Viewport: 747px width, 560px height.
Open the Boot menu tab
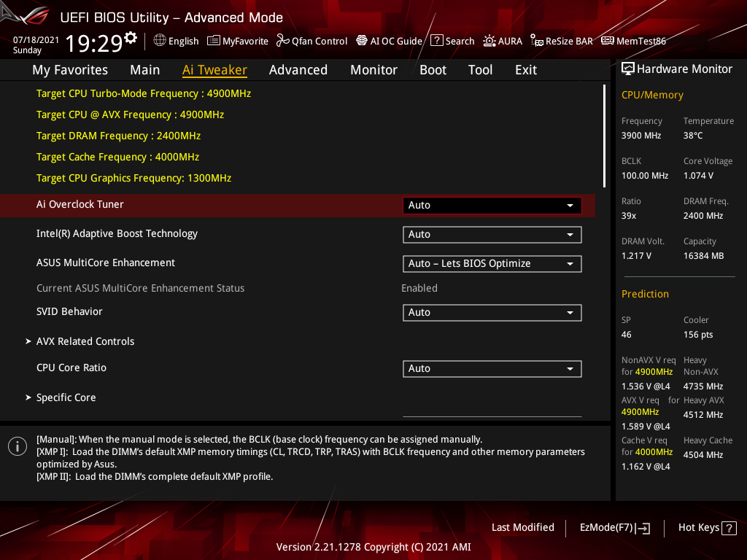coord(433,69)
